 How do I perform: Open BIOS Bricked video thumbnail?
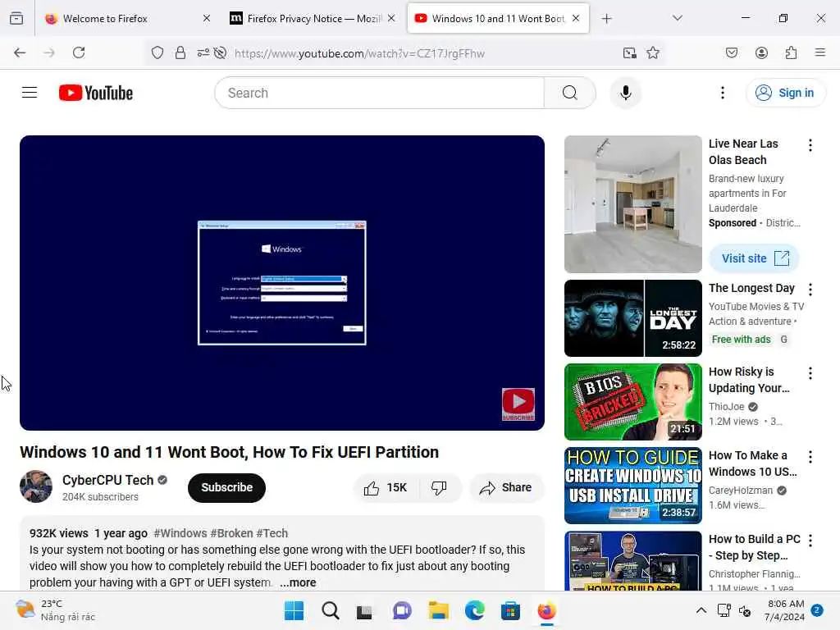(x=632, y=401)
